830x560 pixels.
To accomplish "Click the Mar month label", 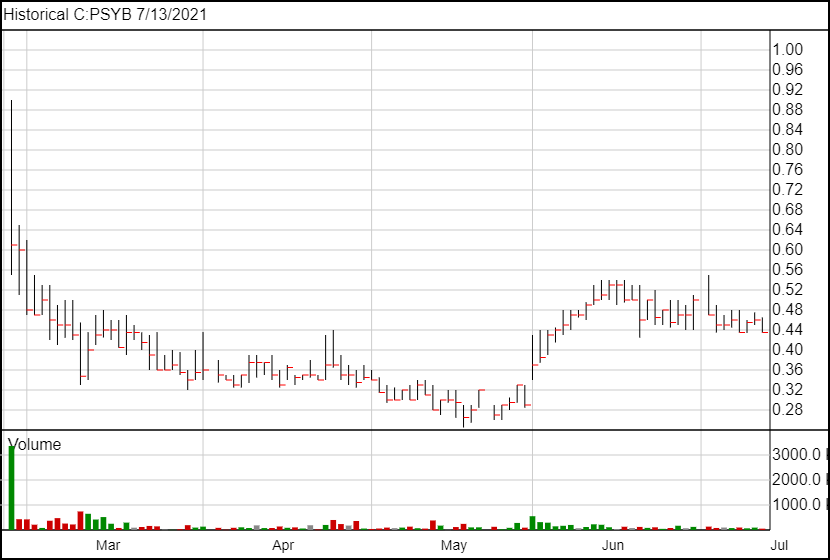I will point(108,545).
